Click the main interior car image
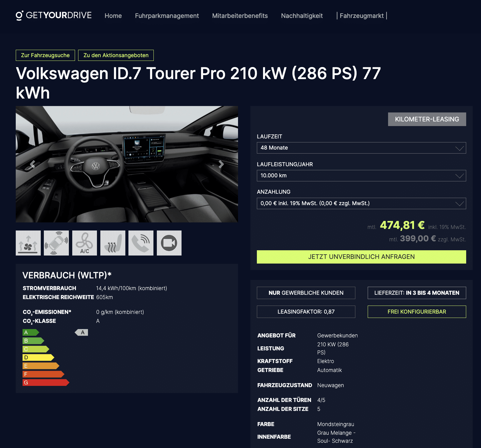Image resolution: width=481 pixels, height=448 pixels. click(x=127, y=164)
